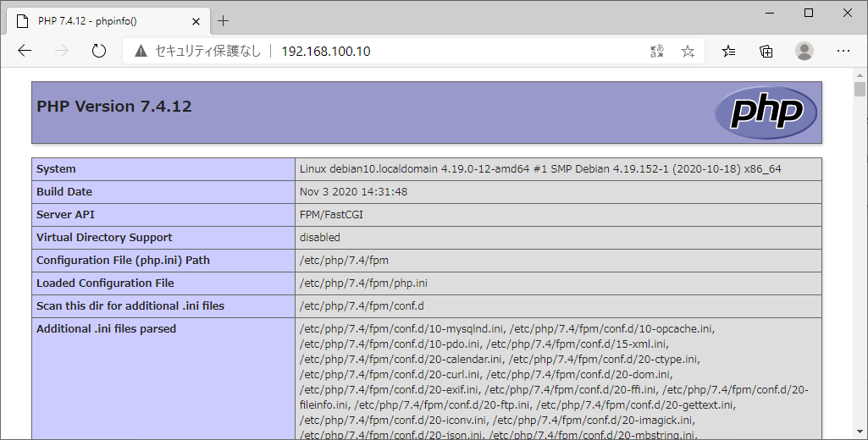The image size is (868, 440).
Task: Close the PHP 7.4.12 phpinfo tab
Action: pyautogui.click(x=196, y=22)
